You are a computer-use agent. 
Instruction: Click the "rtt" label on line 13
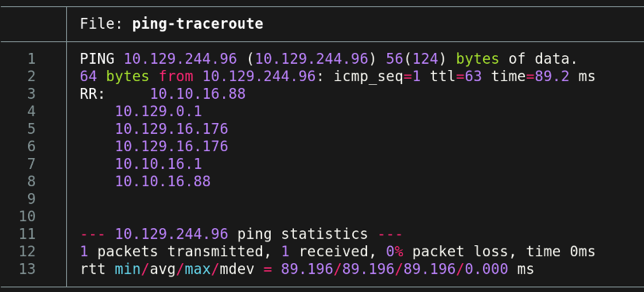pos(93,269)
